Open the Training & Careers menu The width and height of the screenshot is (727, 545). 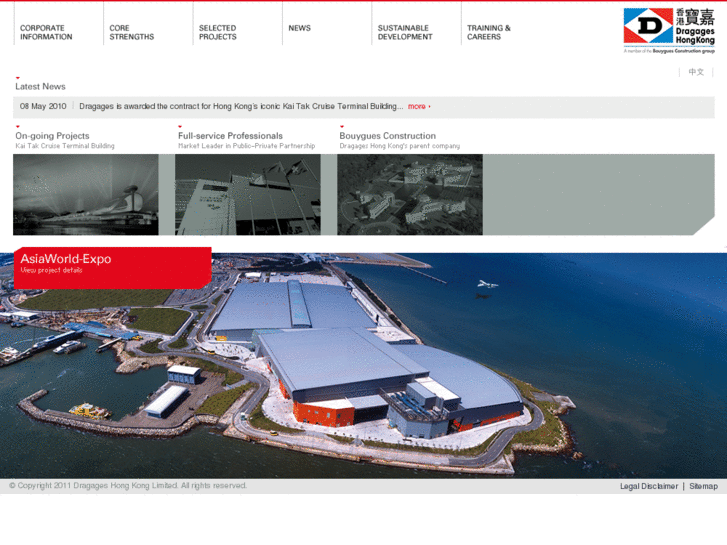coord(489,32)
